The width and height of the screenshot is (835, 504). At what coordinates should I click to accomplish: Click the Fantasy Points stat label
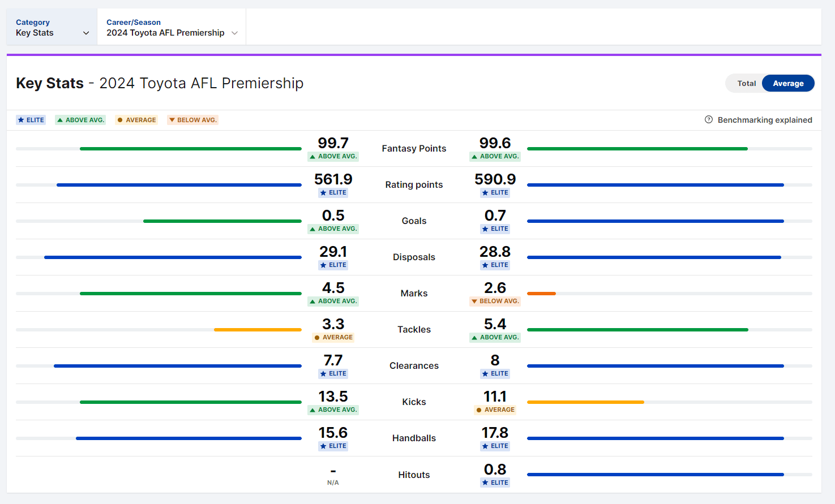coord(414,148)
